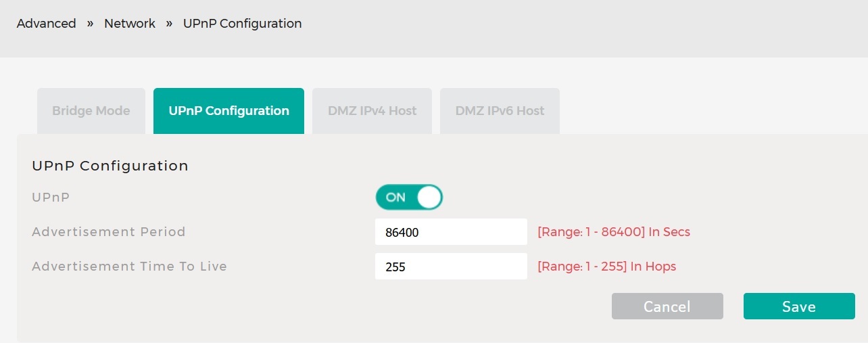Click UPnP Configuration breadcrumb text
This screenshot has width=868, height=343.
pos(242,24)
